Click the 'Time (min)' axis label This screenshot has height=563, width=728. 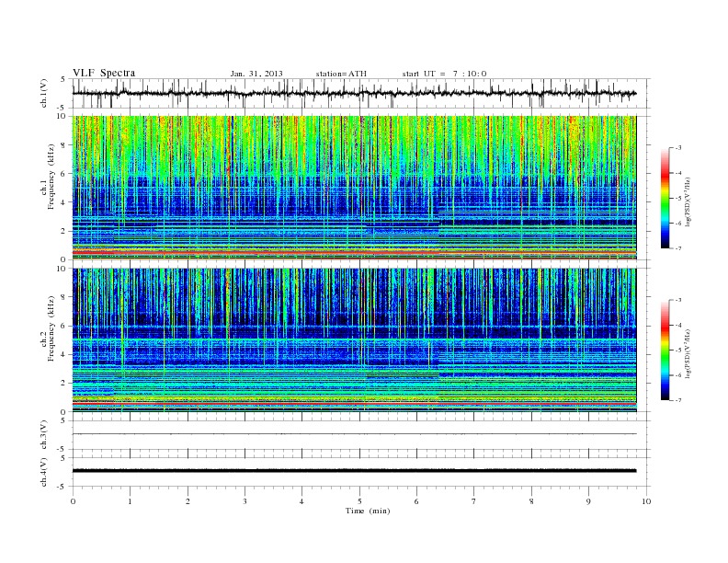(368, 511)
